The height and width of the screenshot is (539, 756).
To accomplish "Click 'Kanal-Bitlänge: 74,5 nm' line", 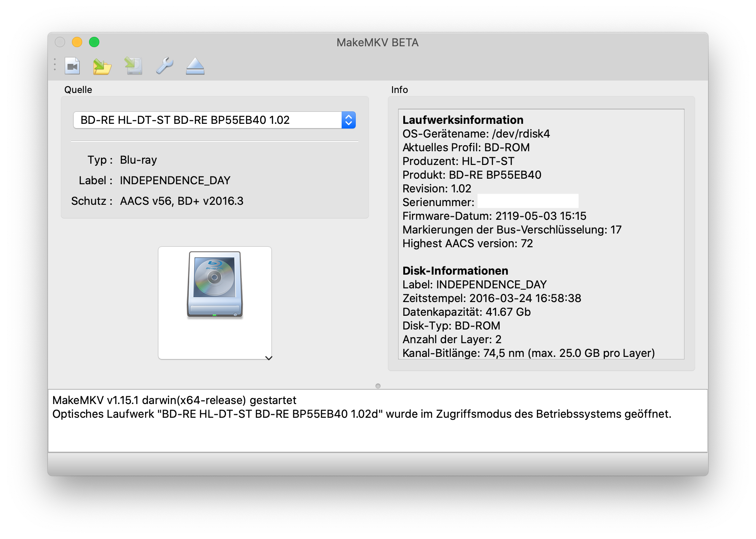I will pos(529,353).
